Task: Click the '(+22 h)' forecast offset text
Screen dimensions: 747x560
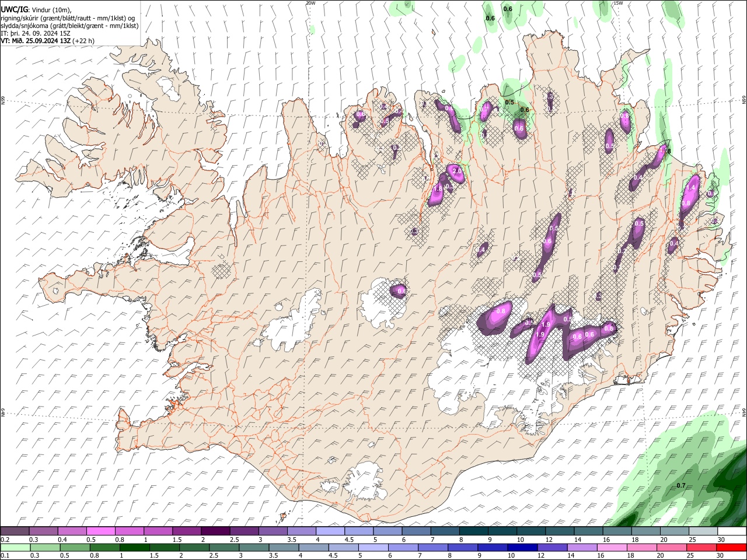Action: pyautogui.click(x=84, y=41)
